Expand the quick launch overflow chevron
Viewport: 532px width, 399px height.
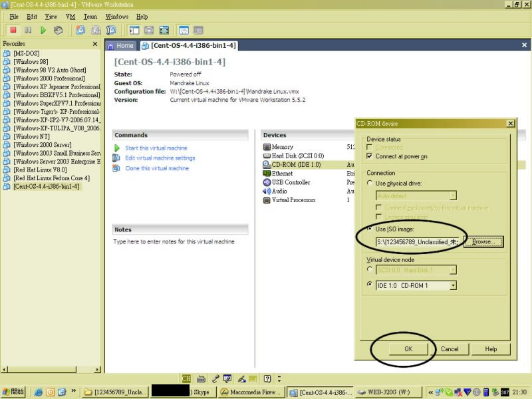point(73,391)
